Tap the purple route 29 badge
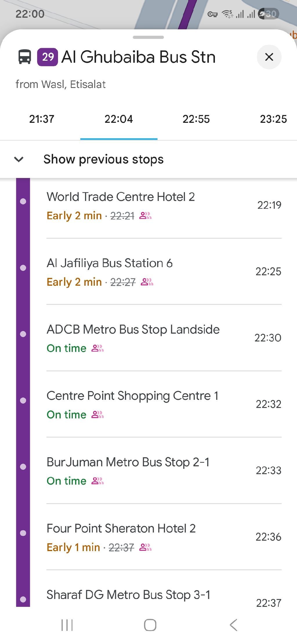Screen dimensions: 297x644 [x=48, y=57]
